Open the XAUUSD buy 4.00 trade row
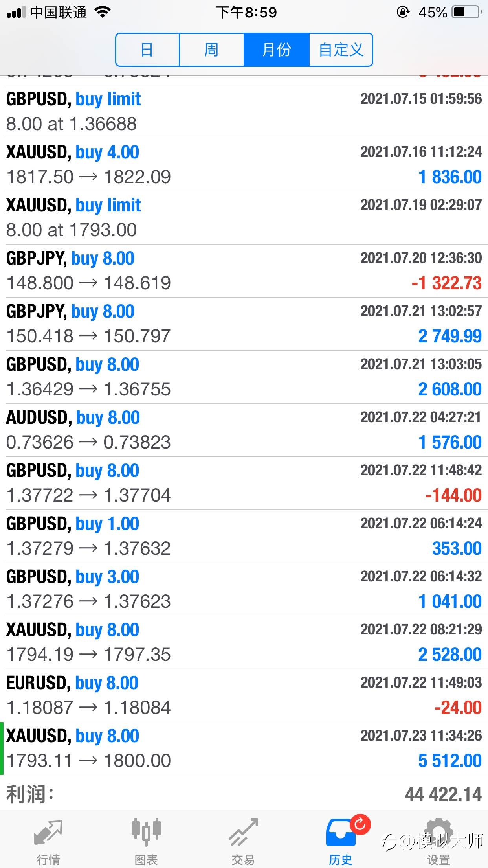Viewport: 488px width, 868px height. (244, 165)
